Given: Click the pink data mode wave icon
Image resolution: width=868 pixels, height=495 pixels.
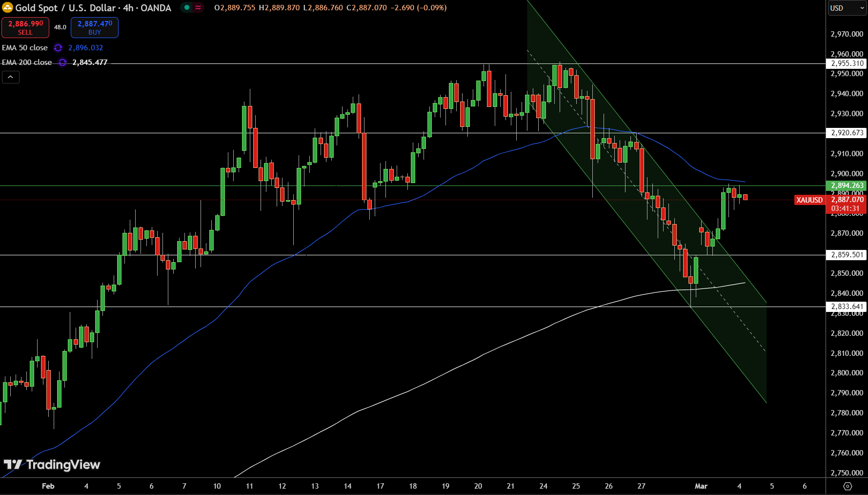Looking at the screenshot, I should 198,7.
